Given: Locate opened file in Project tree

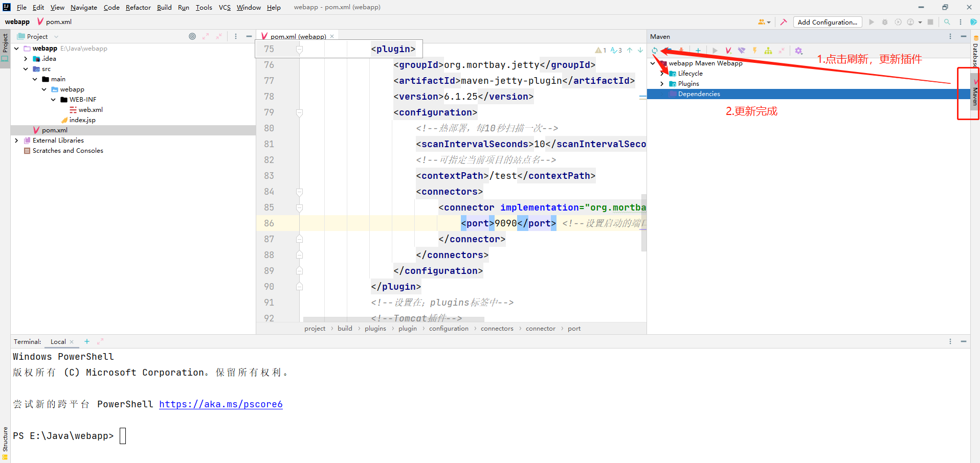Looking at the screenshot, I should 192,36.
